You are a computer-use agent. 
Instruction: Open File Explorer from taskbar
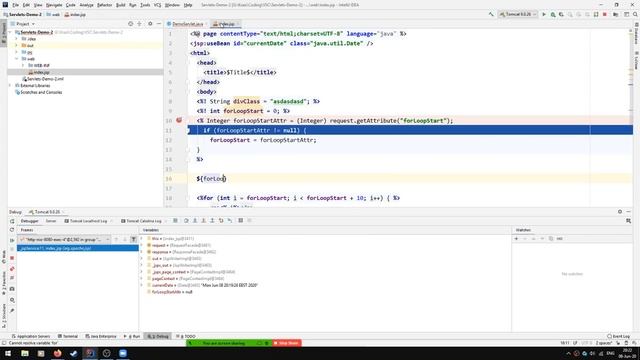click(x=24, y=353)
